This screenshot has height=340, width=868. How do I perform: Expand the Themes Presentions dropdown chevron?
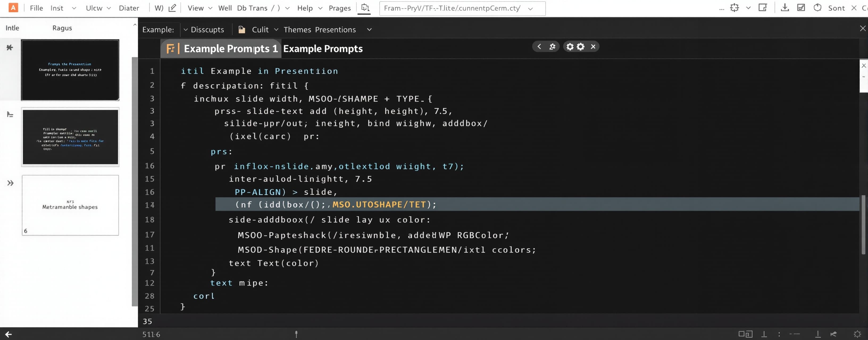tap(369, 30)
